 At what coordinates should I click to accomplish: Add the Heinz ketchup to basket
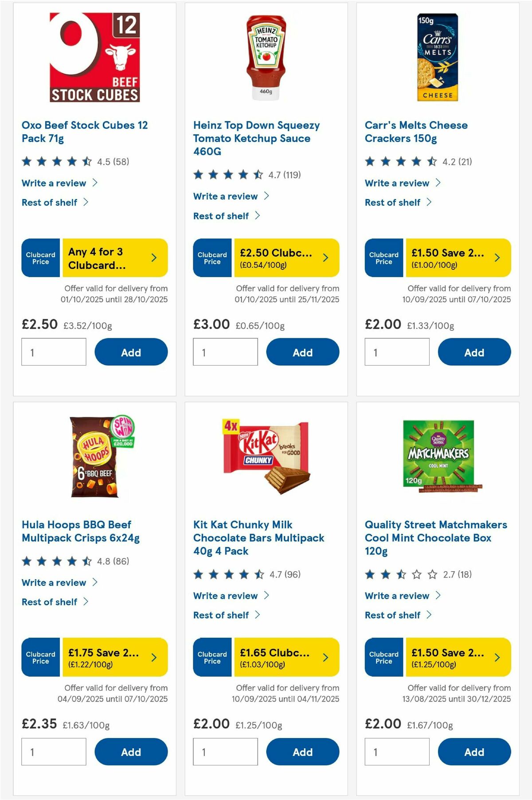(302, 352)
